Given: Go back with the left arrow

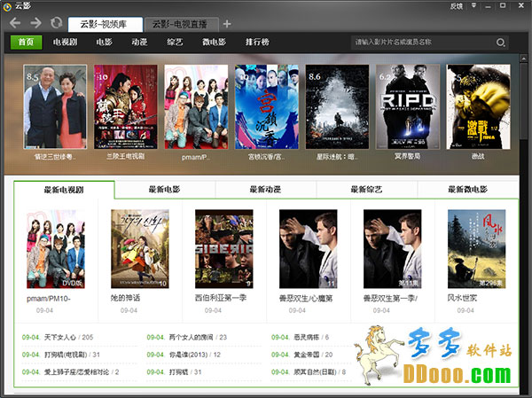Looking at the screenshot, I should (15, 23).
